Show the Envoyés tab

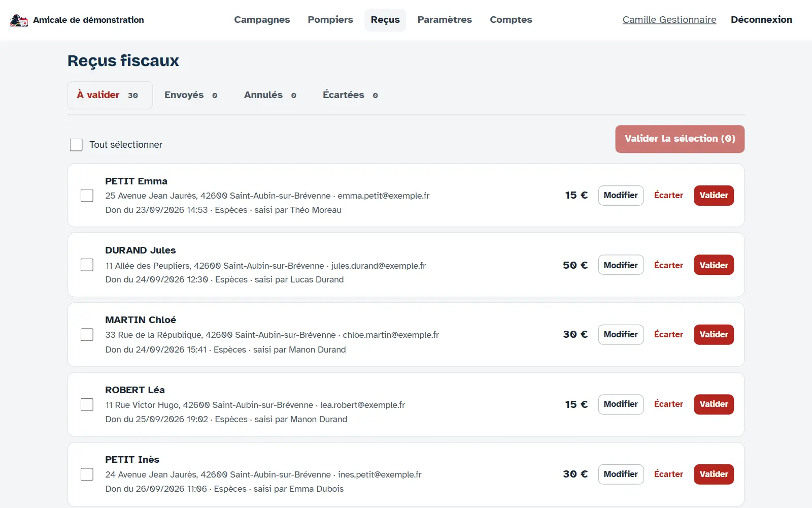coord(191,95)
